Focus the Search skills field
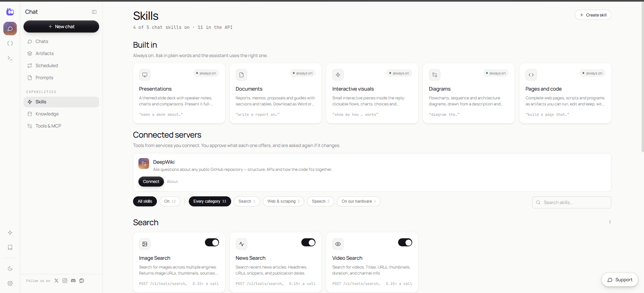644x293 pixels. 572,202
